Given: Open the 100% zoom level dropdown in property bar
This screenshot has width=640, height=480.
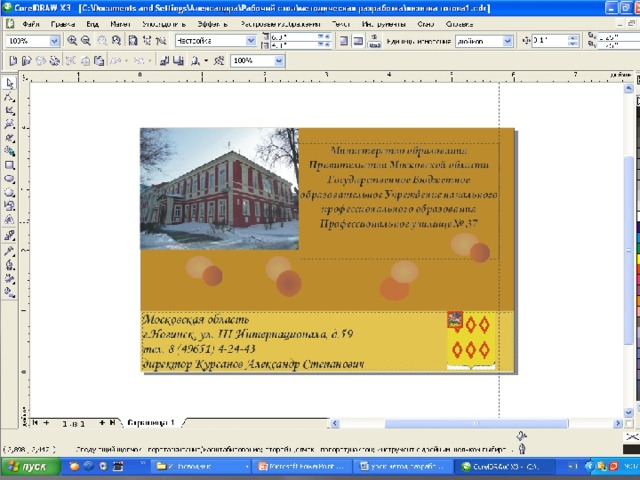Looking at the screenshot, I should tap(54, 41).
